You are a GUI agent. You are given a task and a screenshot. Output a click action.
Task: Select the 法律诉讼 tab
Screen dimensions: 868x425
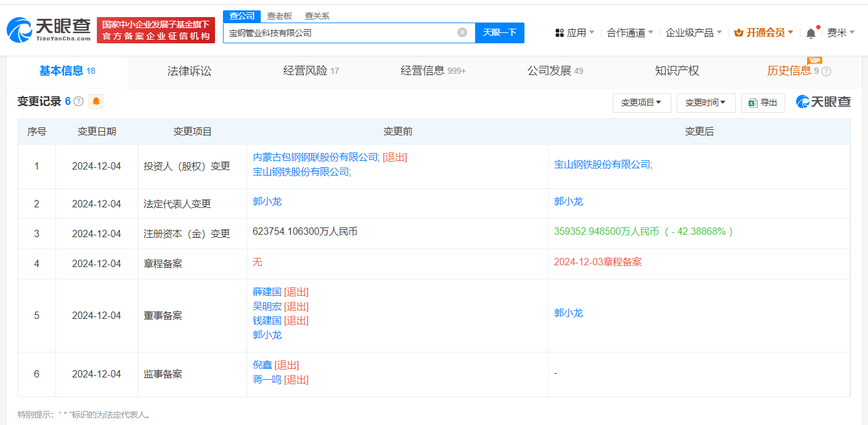[x=189, y=71]
